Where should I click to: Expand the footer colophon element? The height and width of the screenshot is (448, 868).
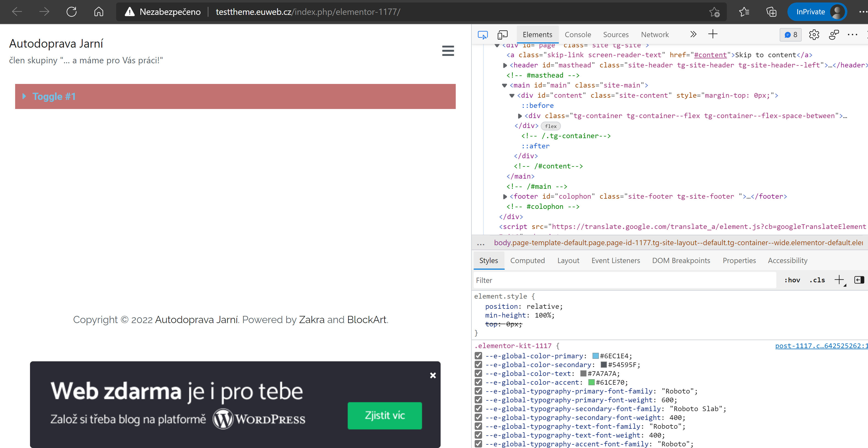point(505,196)
